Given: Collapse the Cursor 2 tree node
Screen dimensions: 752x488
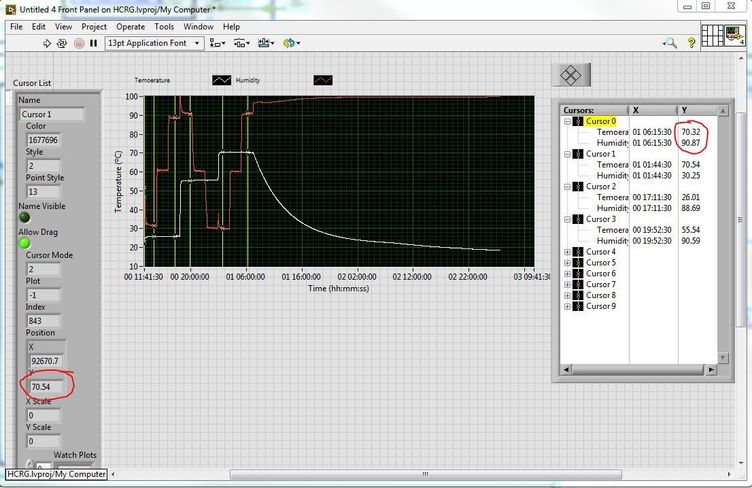Looking at the screenshot, I should tap(567, 187).
